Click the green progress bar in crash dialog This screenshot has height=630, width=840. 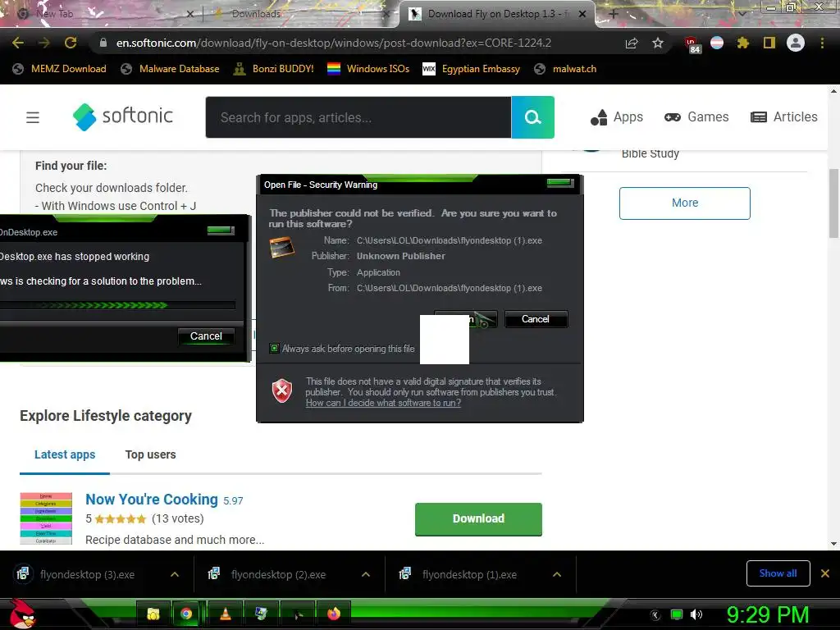click(117, 305)
